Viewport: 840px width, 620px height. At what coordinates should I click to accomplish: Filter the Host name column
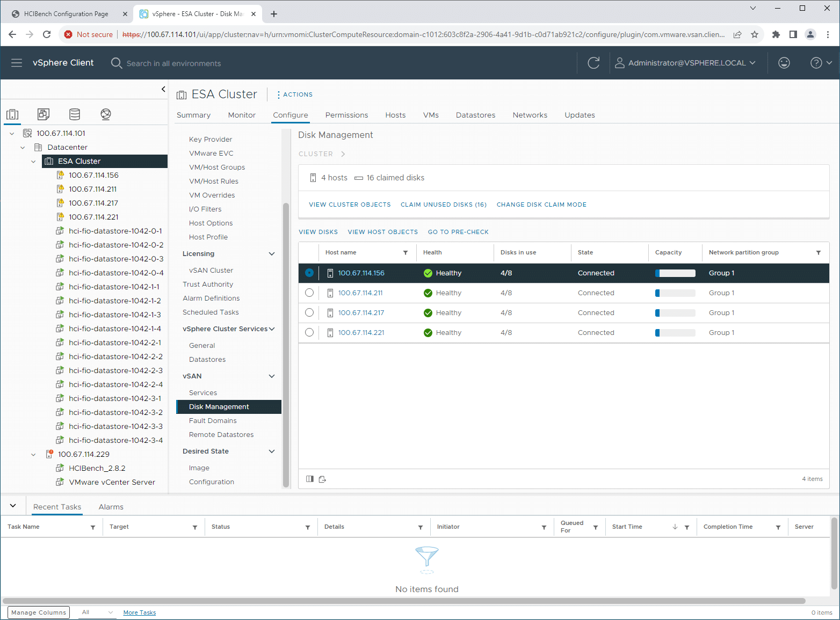[x=405, y=253]
